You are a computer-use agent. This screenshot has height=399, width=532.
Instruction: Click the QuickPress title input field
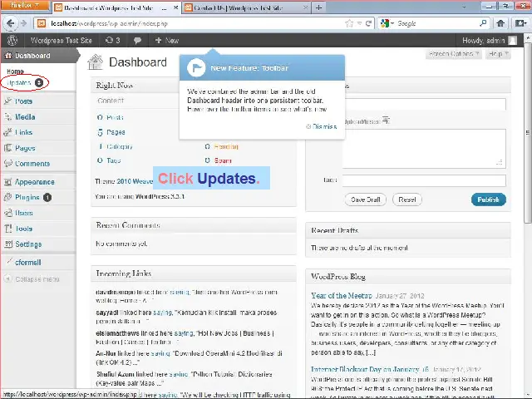(424, 104)
